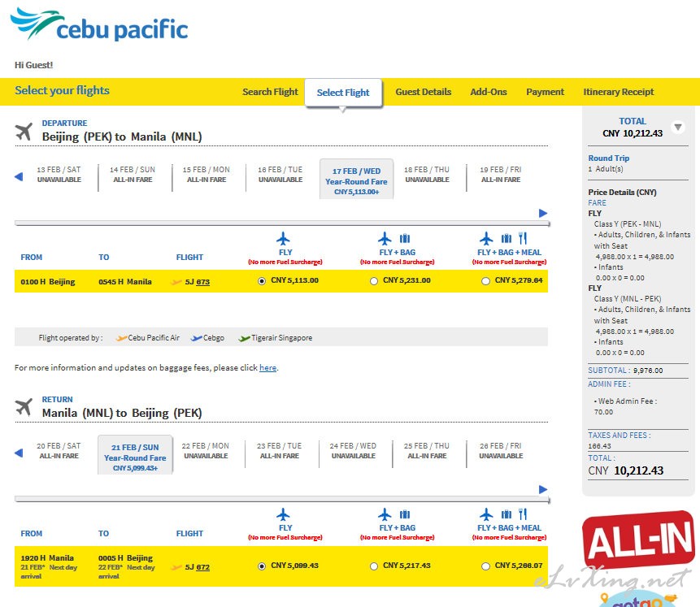Click the return airplane icon beside Manila to Beijing
This screenshot has height=607, width=700.
pyautogui.click(x=24, y=407)
